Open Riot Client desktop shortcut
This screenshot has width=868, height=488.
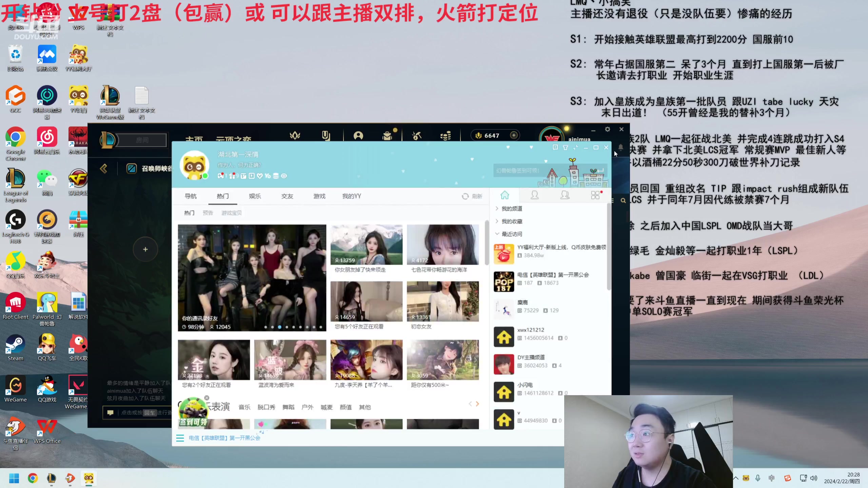(15, 306)
